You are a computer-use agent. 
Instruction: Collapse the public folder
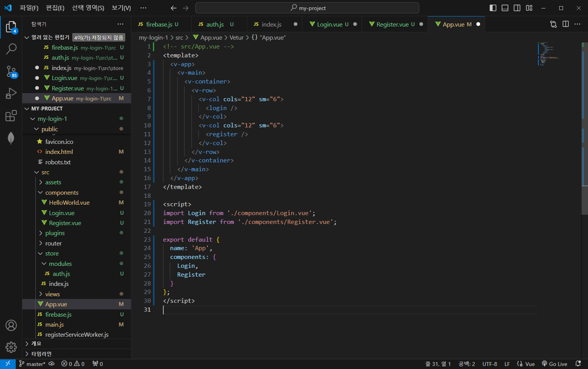(37, 129)
